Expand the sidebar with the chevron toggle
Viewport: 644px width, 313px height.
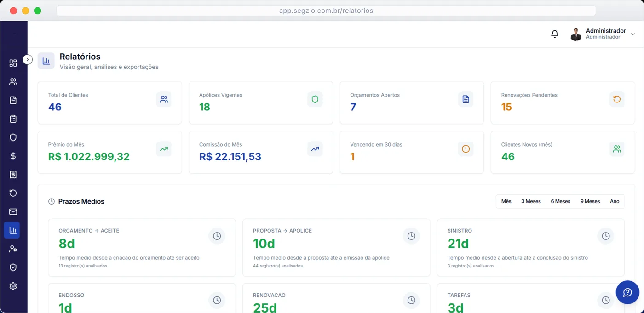[x=28, y=60]
